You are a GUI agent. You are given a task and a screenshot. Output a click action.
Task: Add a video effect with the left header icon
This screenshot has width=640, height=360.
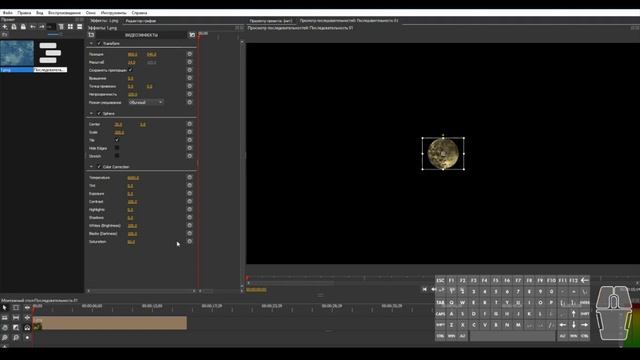click(91, 35)
